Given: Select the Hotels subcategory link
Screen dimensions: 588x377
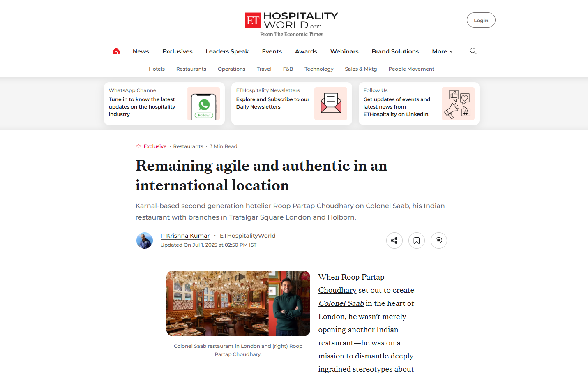Looking at the screenshot, I should (157, 69).
